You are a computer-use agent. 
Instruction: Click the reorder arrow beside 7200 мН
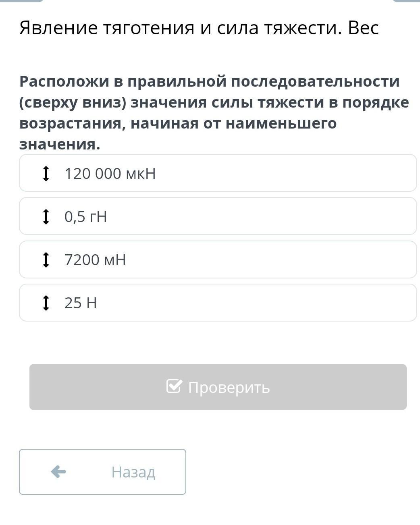46,259
